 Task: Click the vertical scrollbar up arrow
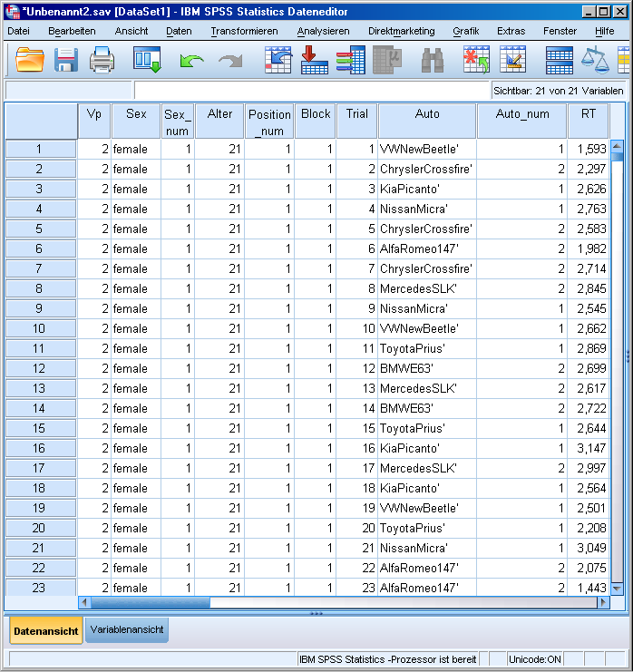617,146
